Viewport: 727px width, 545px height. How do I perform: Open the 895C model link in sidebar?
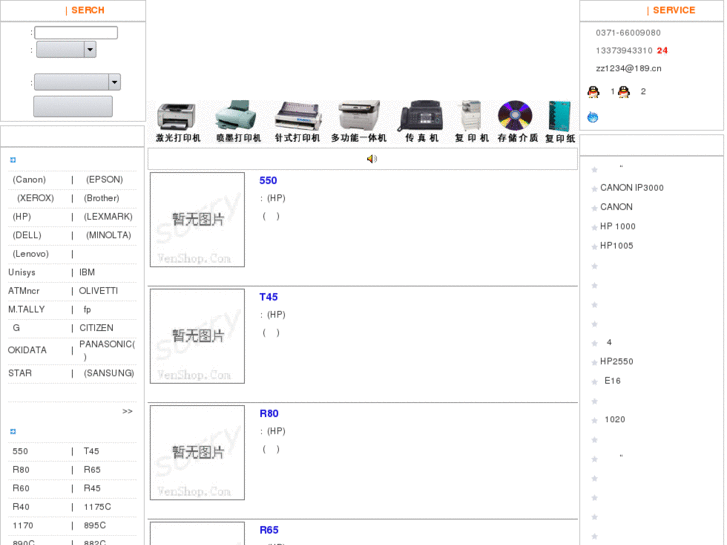[x=95, y=526]
